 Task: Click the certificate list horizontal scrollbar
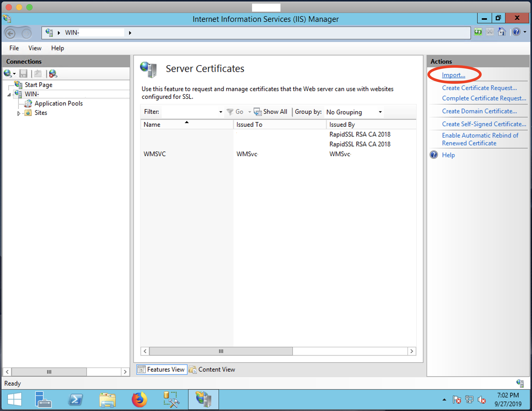coord(221,351)
